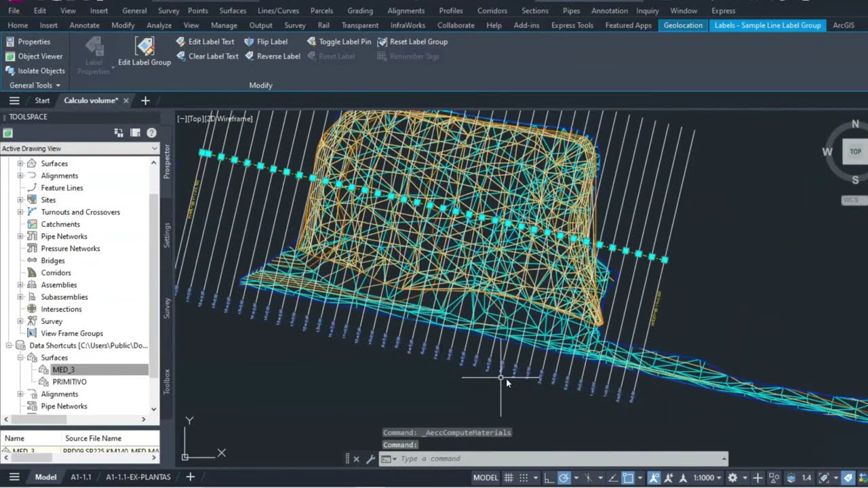Click Isolate Objects tool

tap(35, 70)
